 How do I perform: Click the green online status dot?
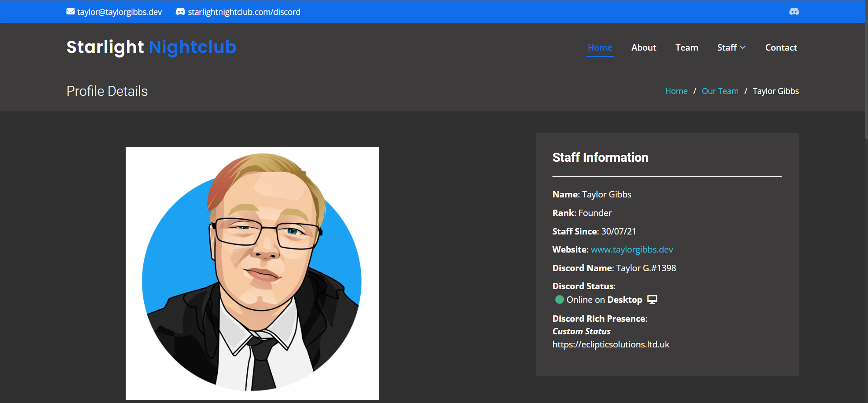point(559,300)
